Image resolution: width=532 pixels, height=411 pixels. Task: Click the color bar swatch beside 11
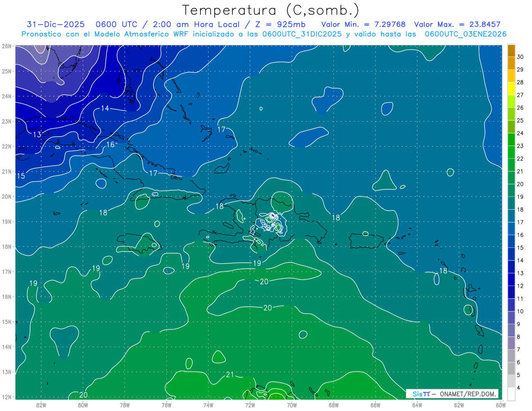[511, 292]
